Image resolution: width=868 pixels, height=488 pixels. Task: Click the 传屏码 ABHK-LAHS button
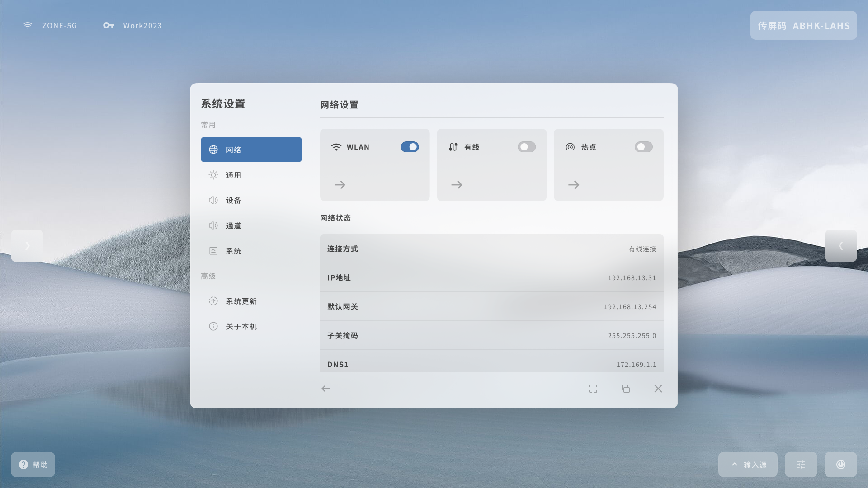tap(803, 25)
